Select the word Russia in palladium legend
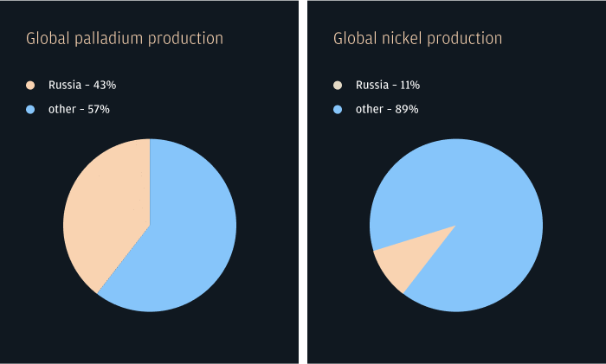Screen dimensions: 606x364 tap(65, 86)
